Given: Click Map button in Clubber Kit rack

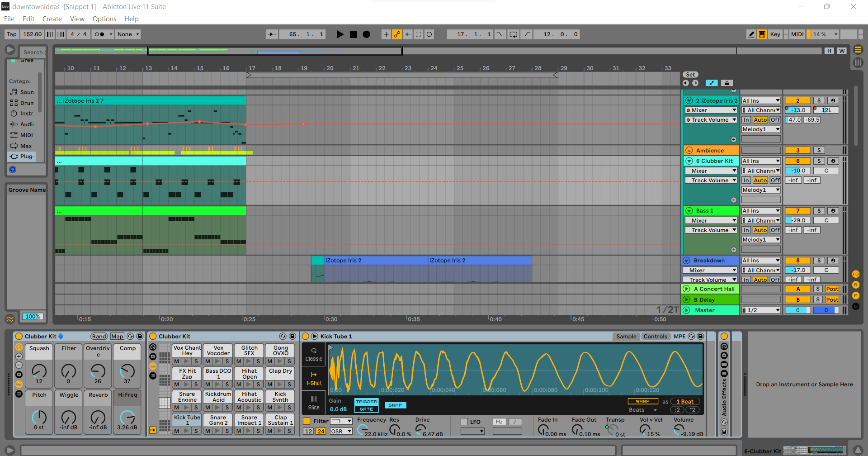Looking at the screenshot, I should (x=117, y=337).
